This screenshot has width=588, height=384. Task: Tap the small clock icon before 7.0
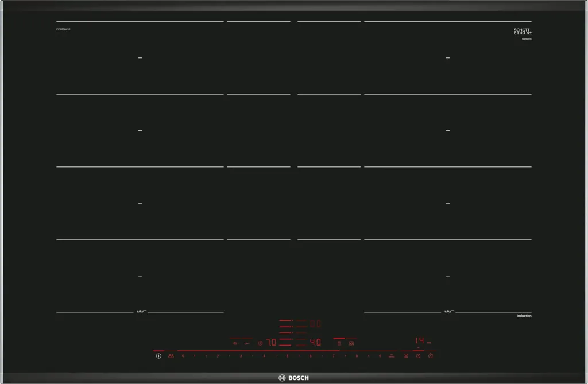point(260,343)
